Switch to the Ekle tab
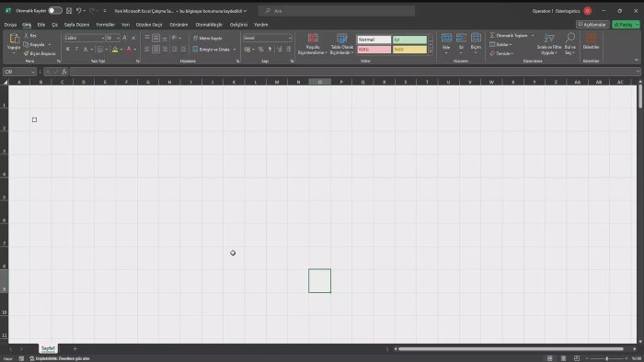 point(41,25)
